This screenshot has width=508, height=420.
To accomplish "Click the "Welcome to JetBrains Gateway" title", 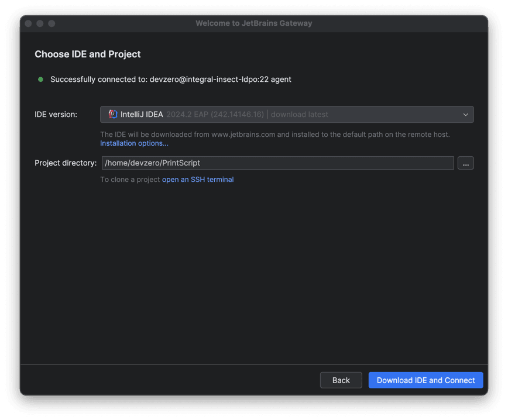I will coord(253,23).
